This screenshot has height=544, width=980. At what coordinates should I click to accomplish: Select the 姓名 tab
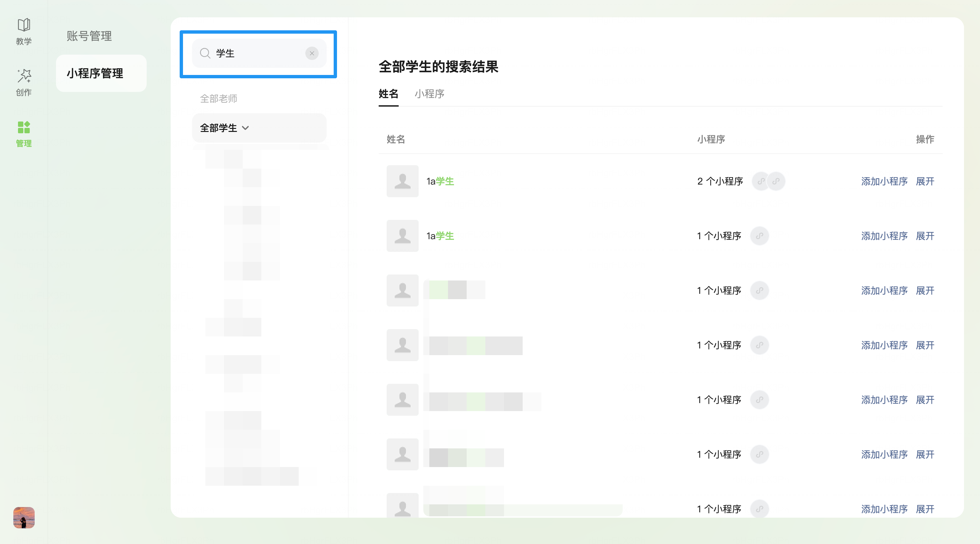tap(388, 94)
